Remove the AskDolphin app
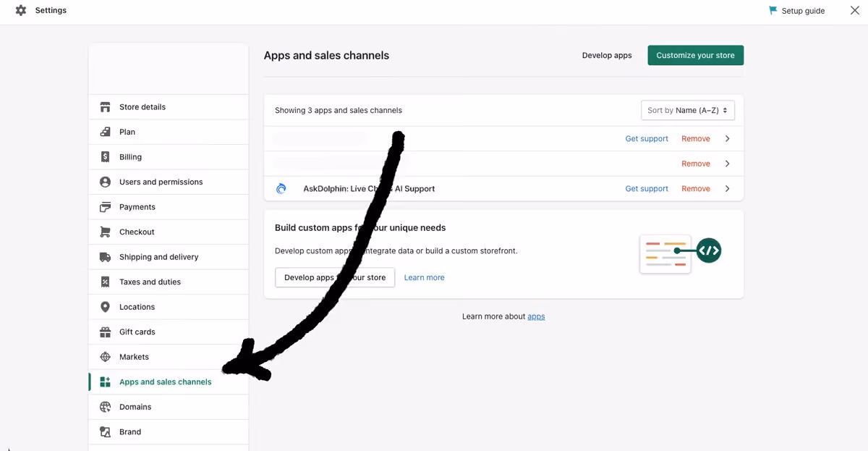Viewport: 868px width, 451px height. point(696,188)
